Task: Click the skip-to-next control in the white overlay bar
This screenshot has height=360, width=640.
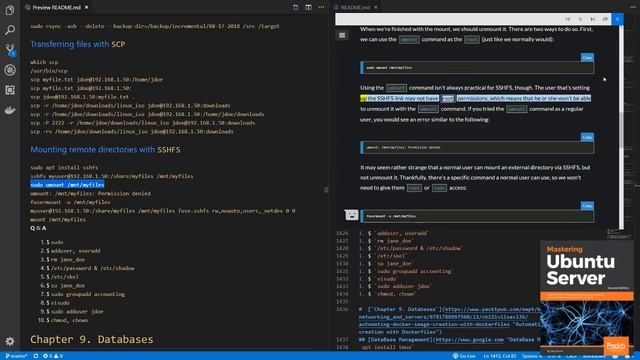Action: 593,19
